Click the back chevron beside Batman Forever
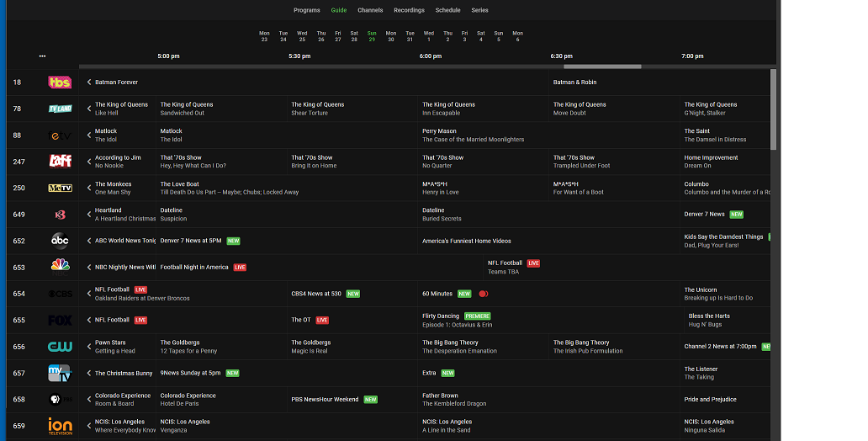 [89, 82]
